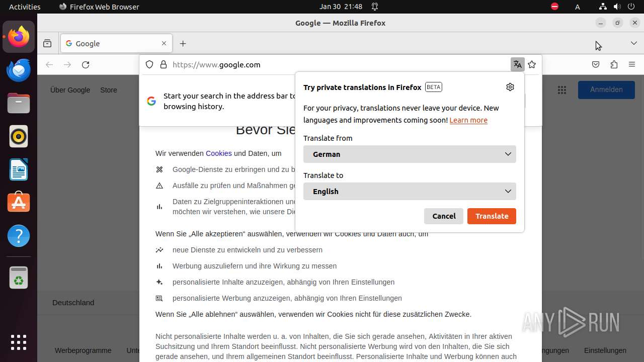Click the address bar URL field

point(340,64)
